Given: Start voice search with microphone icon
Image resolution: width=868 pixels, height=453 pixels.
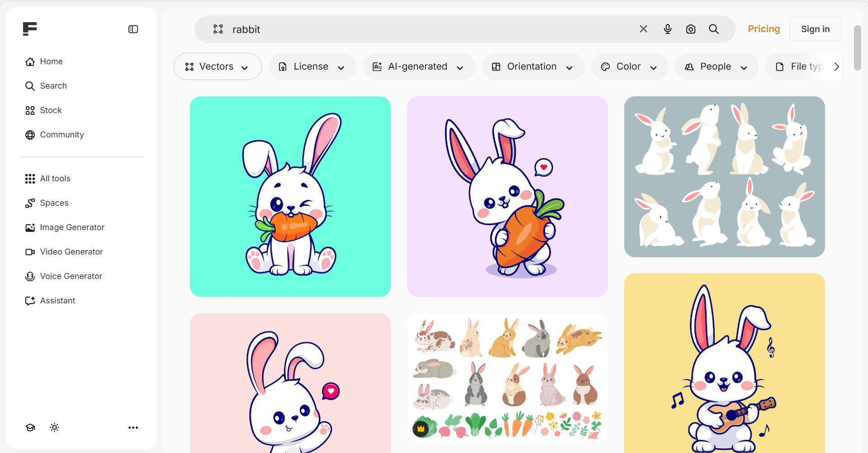Looking at the screenshot, I should point(667,29).
